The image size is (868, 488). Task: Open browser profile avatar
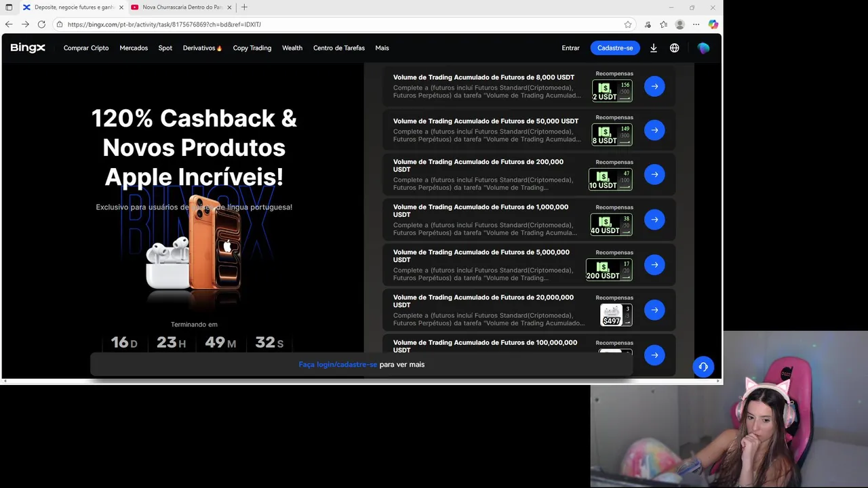click(679, 24)
